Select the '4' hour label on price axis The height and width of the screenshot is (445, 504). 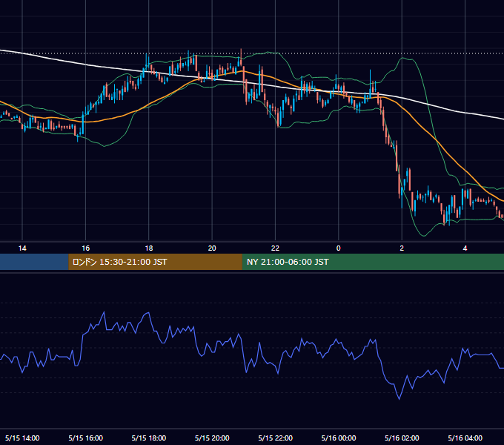[x=465, y=248]
